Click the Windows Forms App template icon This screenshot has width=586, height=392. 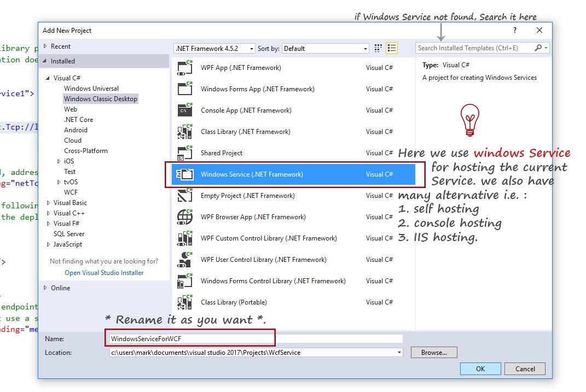pos(184,89)
